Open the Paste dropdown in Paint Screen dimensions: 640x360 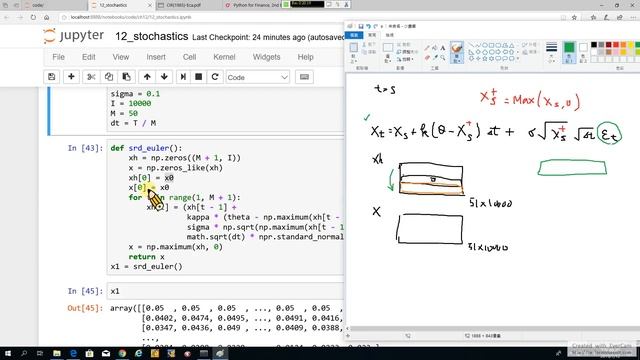(x=353, y=60)
